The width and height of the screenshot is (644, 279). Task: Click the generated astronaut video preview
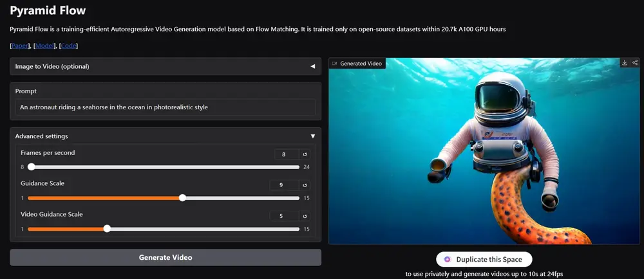[x=484, y=151]
